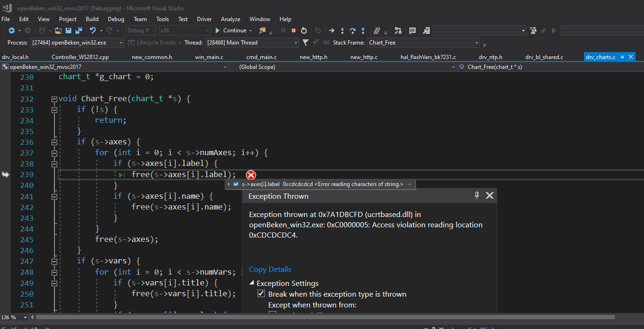Switch to the drv_ntp.h tab
The width and height of the screenshot is (644, 329).
click(491, 57)
